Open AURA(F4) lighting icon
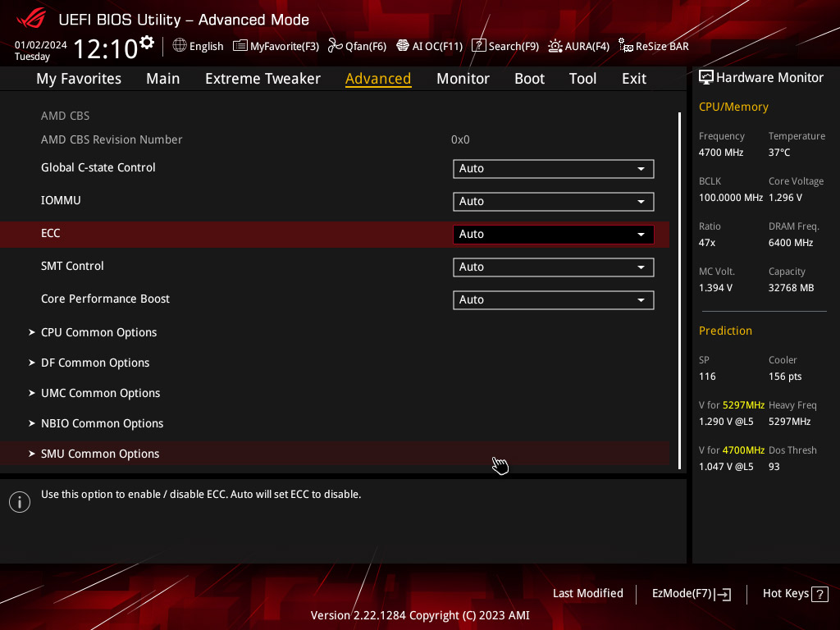This screenshot has height=630, width=840. [x=555, y=46]
